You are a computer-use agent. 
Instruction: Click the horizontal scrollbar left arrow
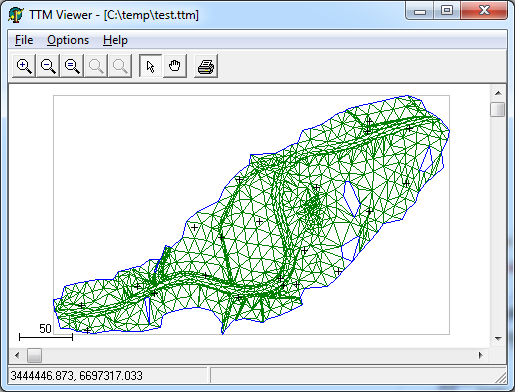[17, 355]
